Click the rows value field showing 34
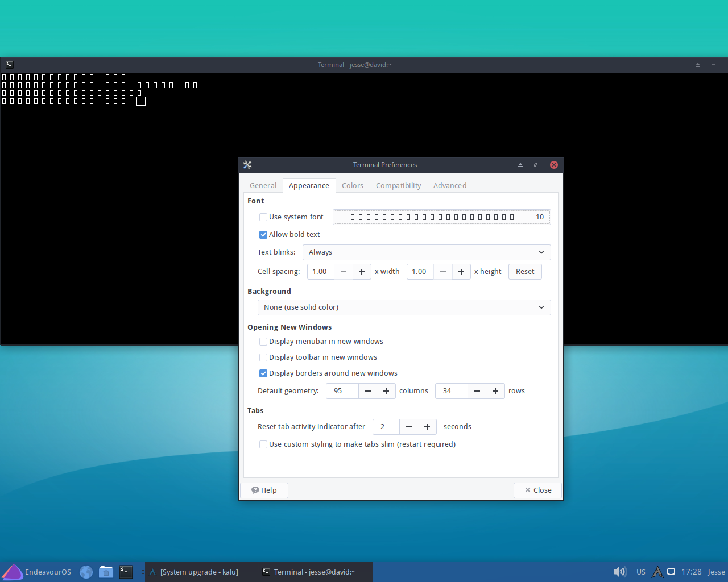The image size is (728, 582). [x=452, y=391]
